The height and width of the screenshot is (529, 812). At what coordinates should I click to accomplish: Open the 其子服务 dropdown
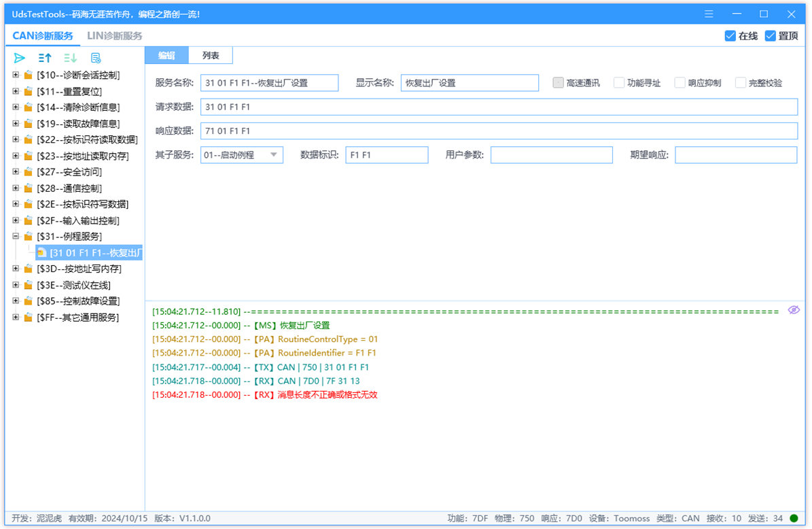[x=241, y=155]
